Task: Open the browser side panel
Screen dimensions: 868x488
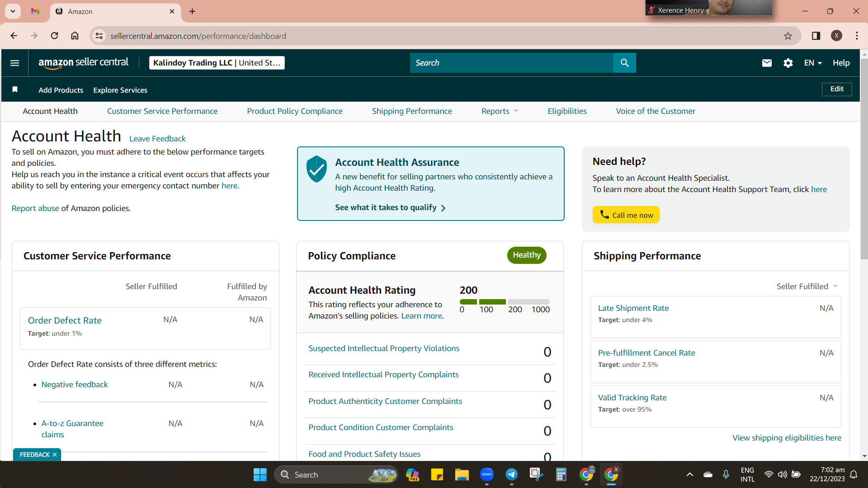Action: 816,36
